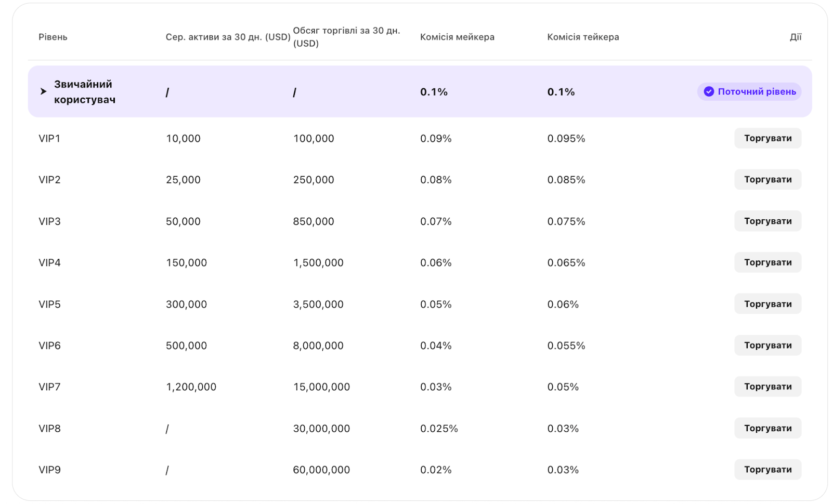Select the VIP3 level label
This screenshot has width=832, height=504.
49,221
